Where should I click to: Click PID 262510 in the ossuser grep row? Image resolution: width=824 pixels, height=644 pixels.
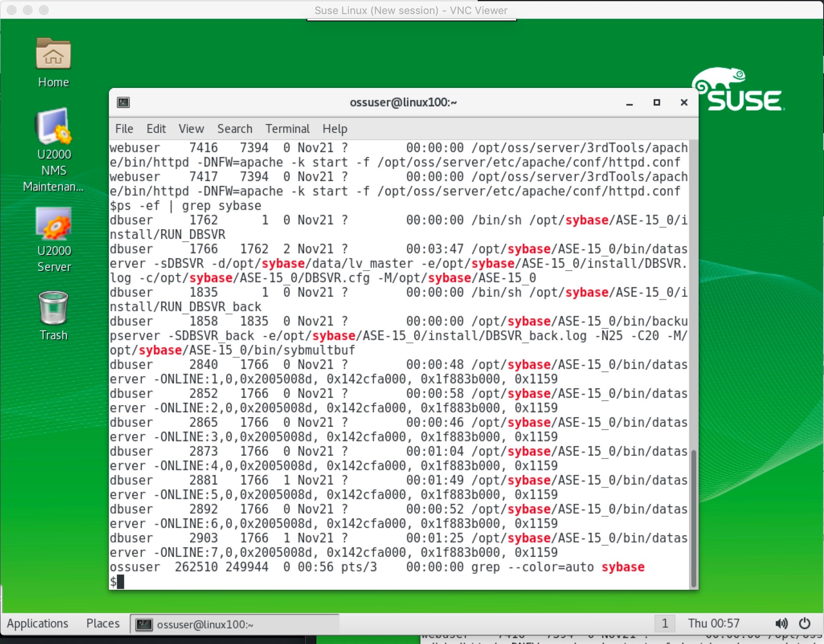tap(196, 567)
